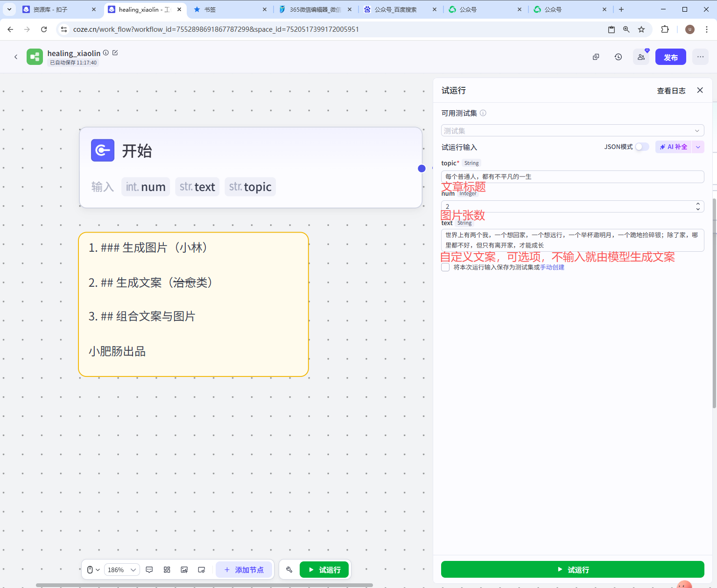The height and width of the screenshot is (588, 717).
Task: Open the browser extensions puzzle icon
Action: [665, 29]
